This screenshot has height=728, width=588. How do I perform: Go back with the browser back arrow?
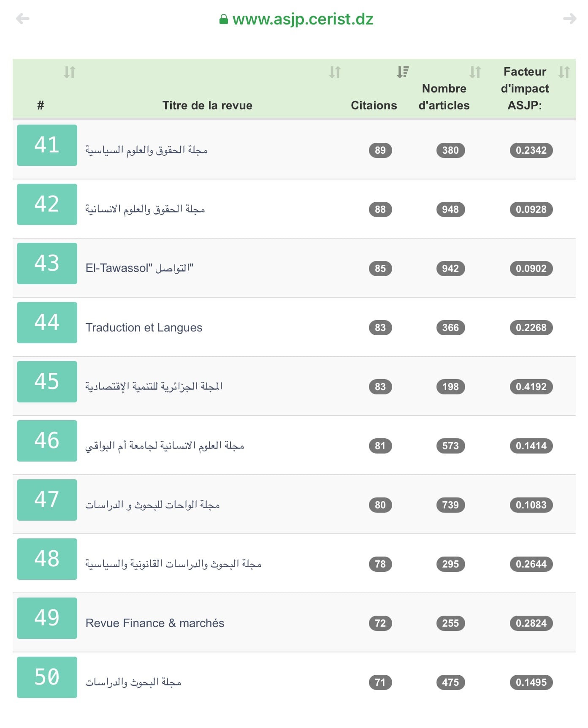(x=23, y=19)
